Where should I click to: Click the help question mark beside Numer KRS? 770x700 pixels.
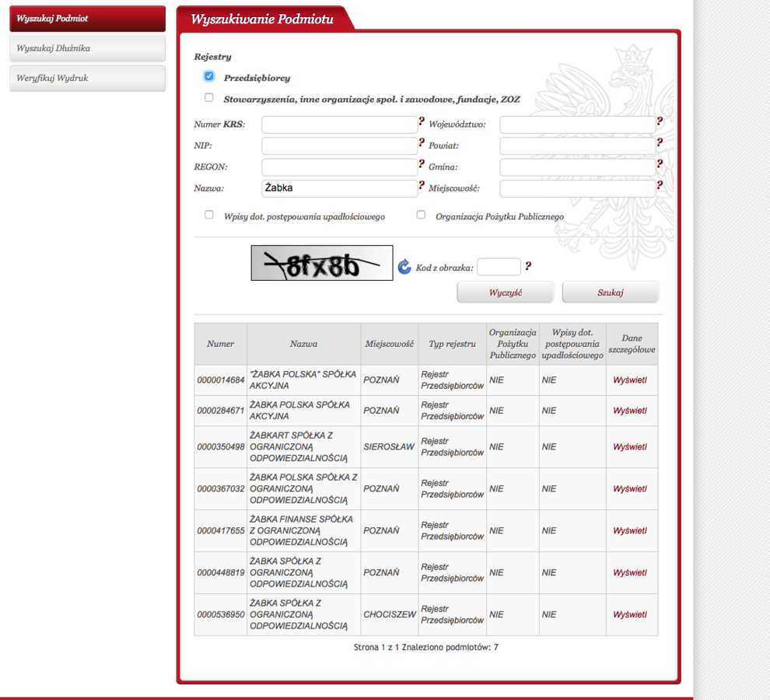pyautogui.click(x=422, y=121)
